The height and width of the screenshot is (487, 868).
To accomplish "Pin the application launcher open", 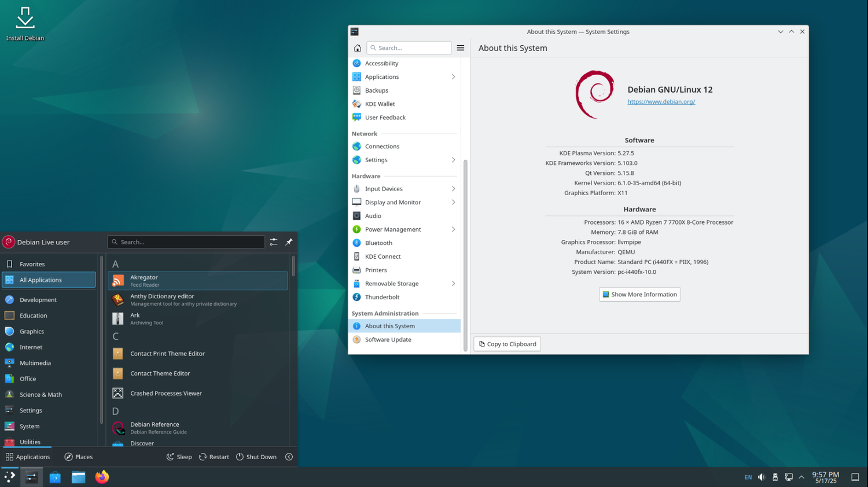I will (289, 242).
